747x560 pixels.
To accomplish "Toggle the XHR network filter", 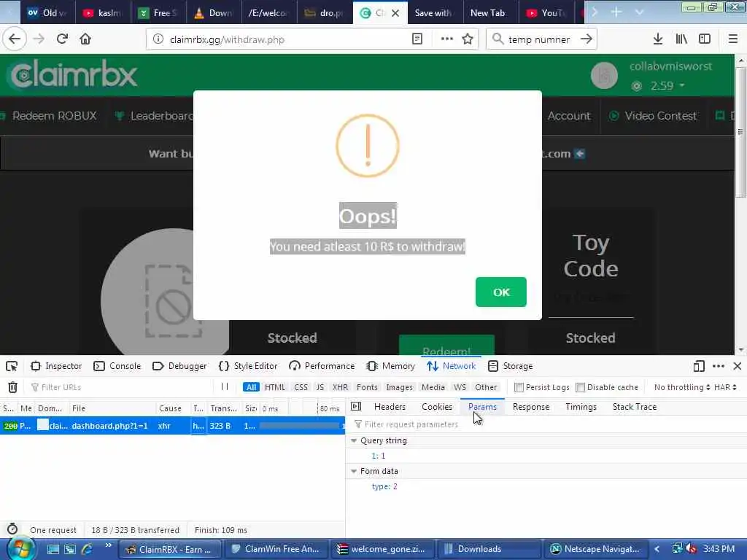I will 340,387.
